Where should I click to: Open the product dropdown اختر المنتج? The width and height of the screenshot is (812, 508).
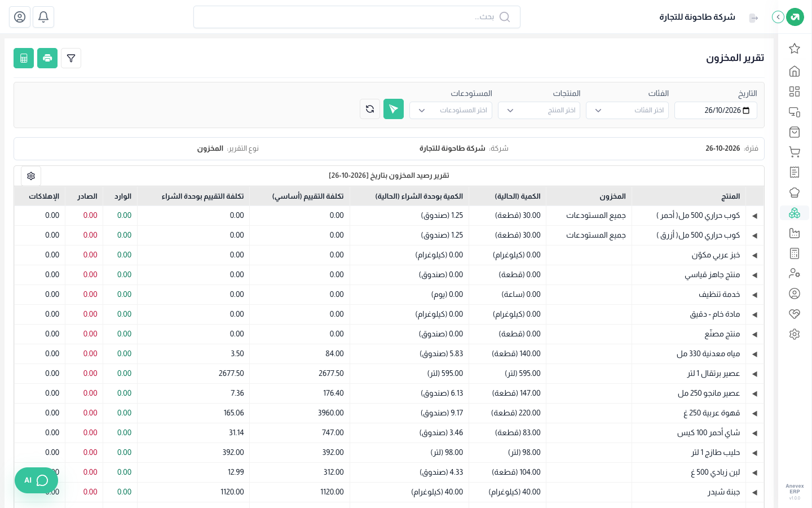pyautogui.click(x=539, y=111)
